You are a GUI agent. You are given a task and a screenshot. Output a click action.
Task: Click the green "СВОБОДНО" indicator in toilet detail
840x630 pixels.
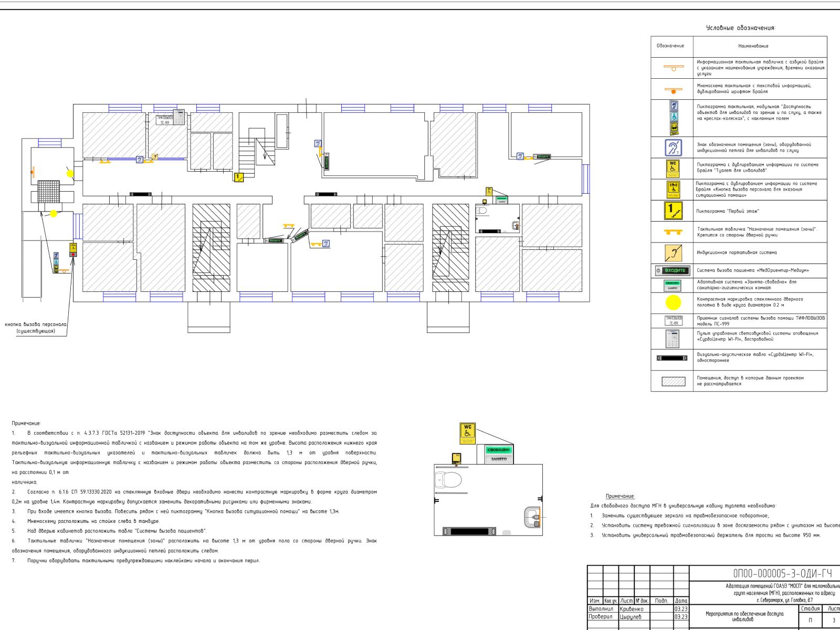point(496,450)
